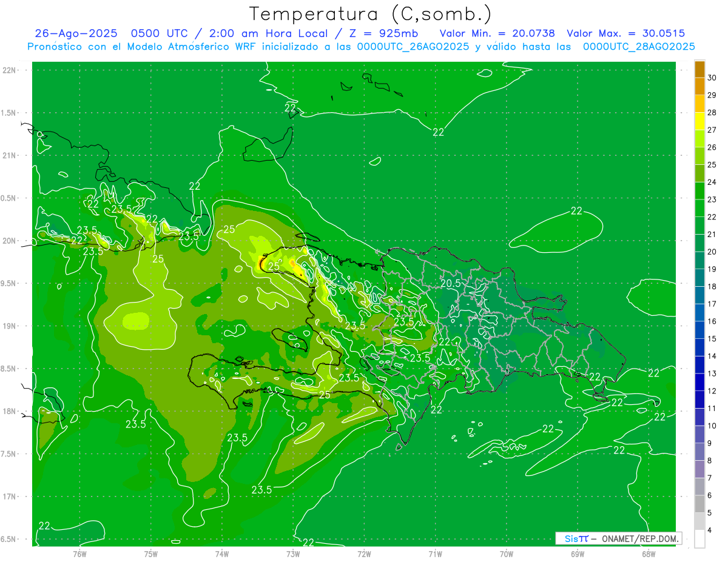The height and width of the screenshot is (562, 728).
Task: Click "Valor Min. = 20.0738" text
Action: pos(497,33)
